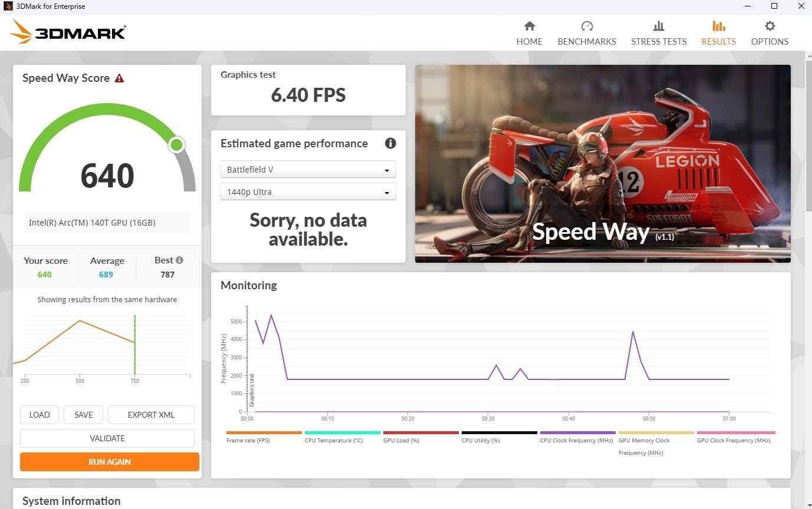
Task: Click the Average score value 689
Action: (x=106, y=275)
